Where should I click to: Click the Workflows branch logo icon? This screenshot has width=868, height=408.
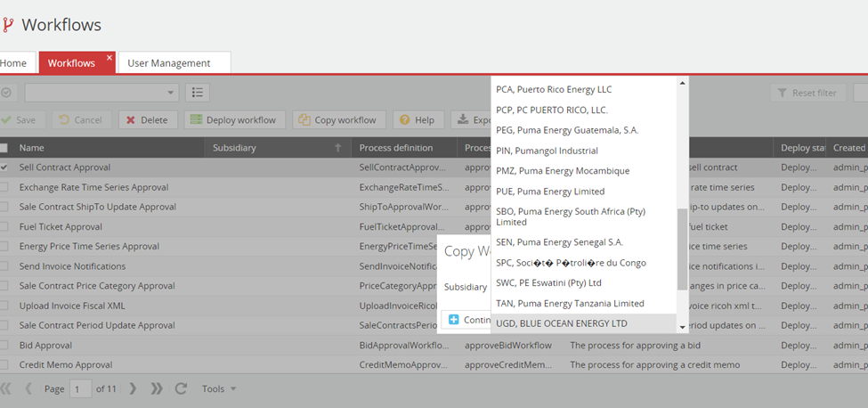tap(8, 25)
